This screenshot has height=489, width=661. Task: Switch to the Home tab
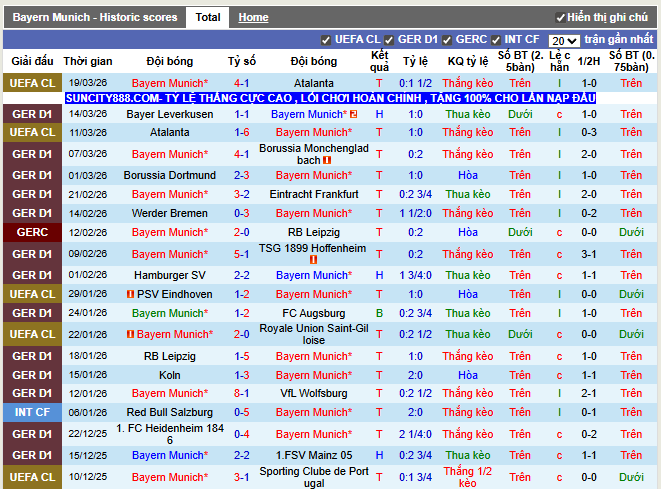click(253, 17)
